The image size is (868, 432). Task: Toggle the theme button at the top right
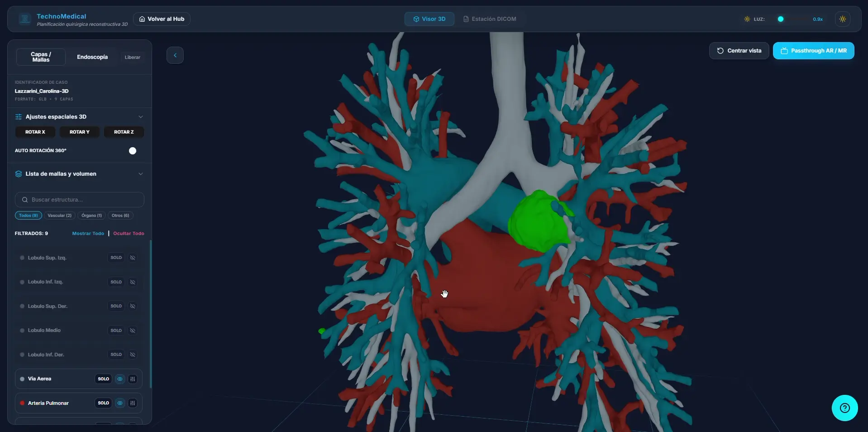click(x=842, y=19)
